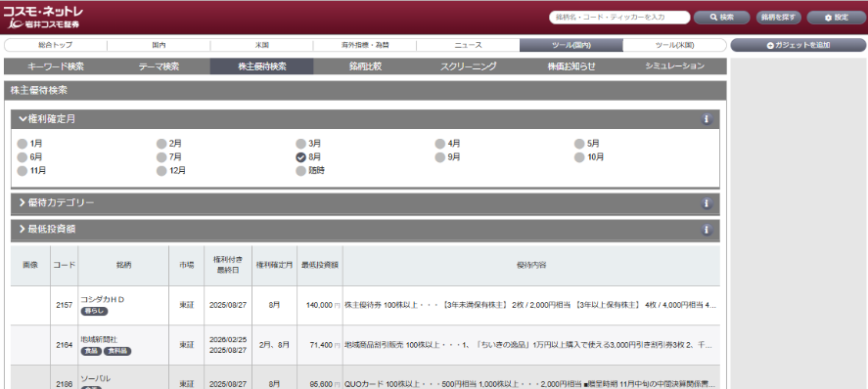This screenshot has width=868, height=389.
Task: Switch to ツール(国内) tab
Action: pos(571,45)
